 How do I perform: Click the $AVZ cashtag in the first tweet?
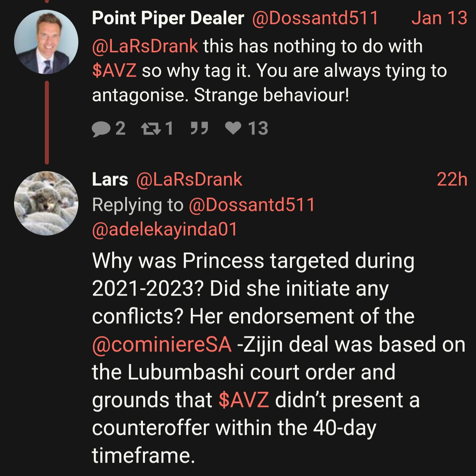coord(114,71)
